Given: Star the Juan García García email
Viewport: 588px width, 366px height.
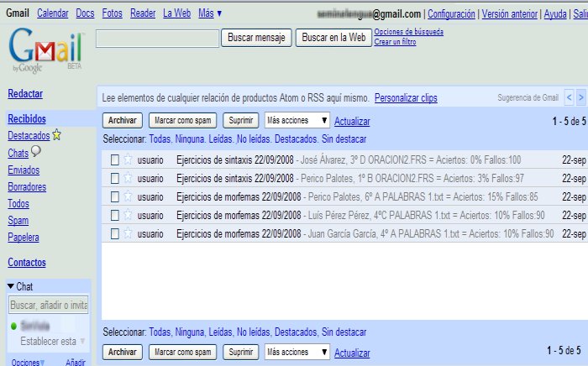Looking at the screenshot, I should pos(129,233).
